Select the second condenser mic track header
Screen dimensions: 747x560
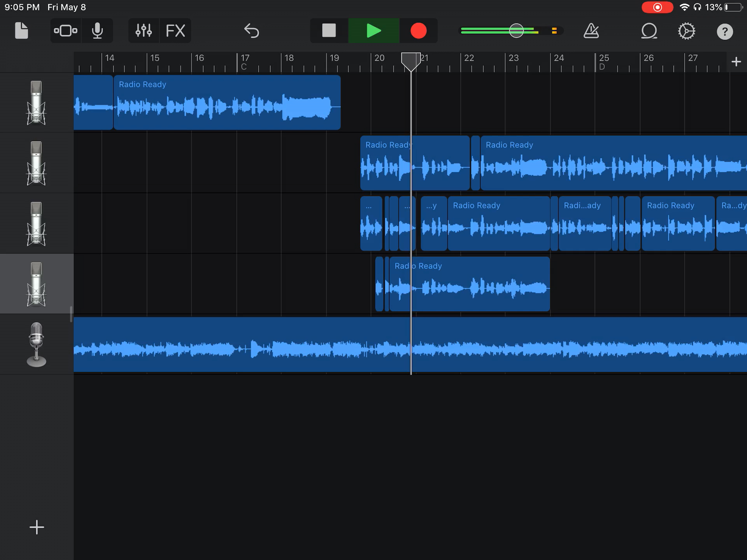[x=37, y=163]
